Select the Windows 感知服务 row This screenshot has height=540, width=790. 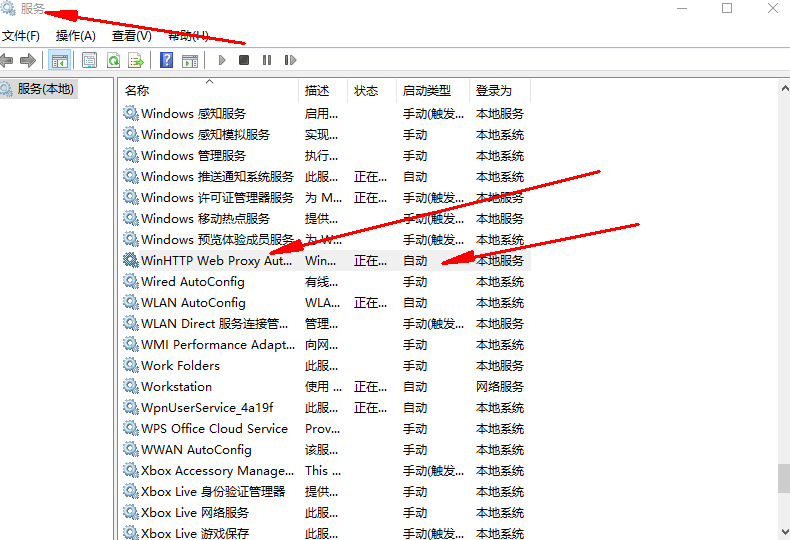click(x=326, y=114)
